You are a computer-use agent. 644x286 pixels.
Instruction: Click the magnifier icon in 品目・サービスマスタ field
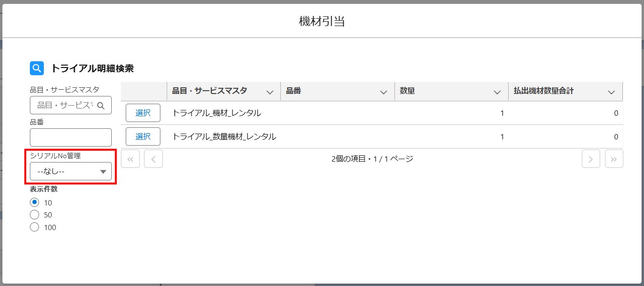pos(101,105)
